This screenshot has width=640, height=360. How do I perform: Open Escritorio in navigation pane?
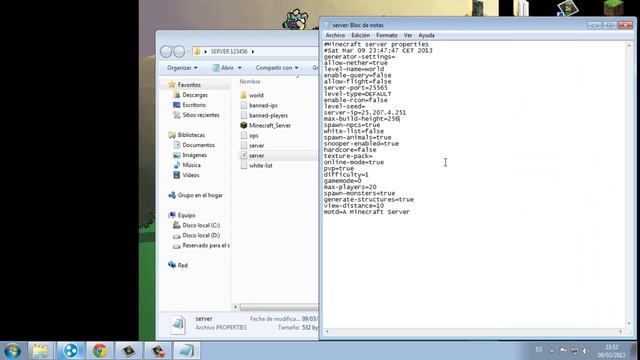click(194, 105)
